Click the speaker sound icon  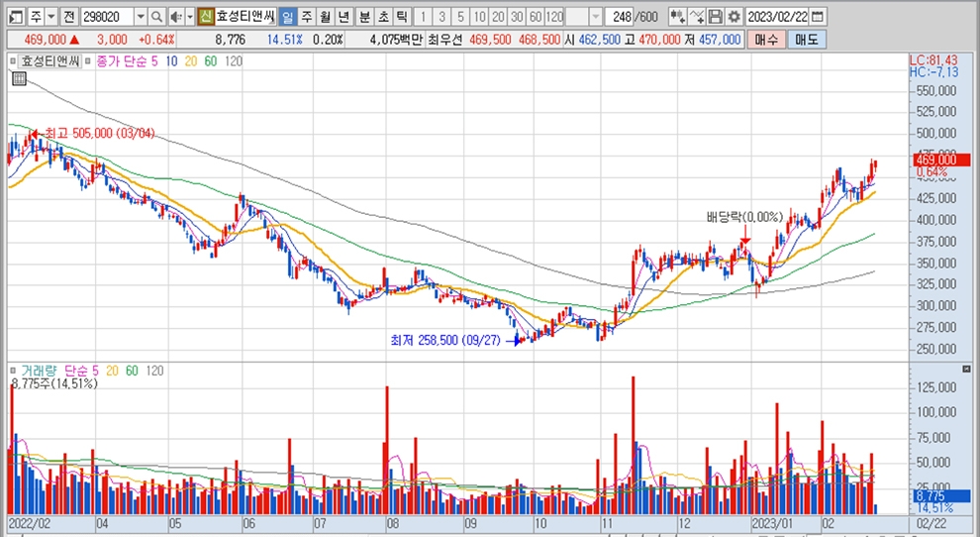(x=175, y=17)
